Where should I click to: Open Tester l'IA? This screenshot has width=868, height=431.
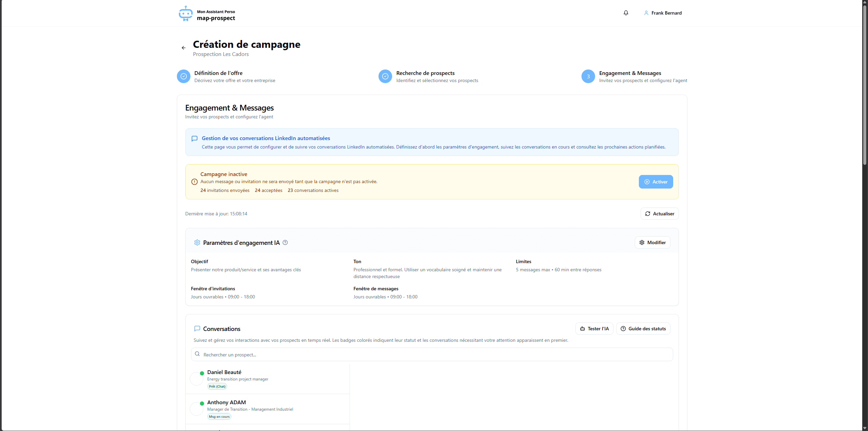[x=594, y=329]
